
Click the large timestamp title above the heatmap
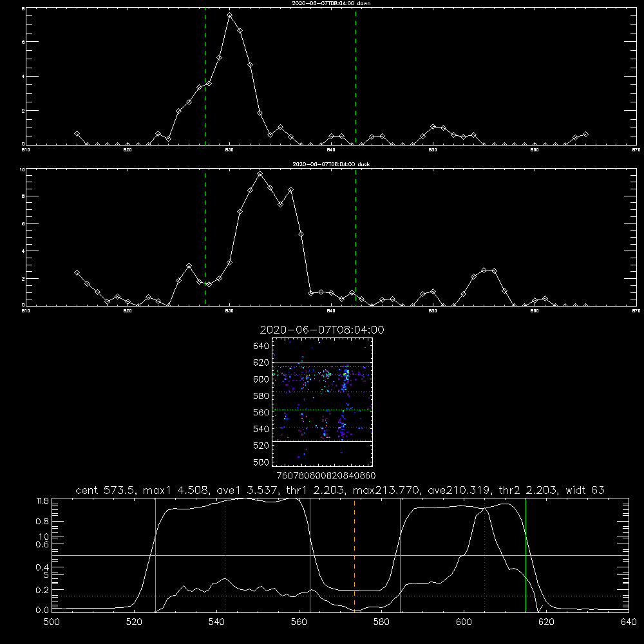[322, 330]
